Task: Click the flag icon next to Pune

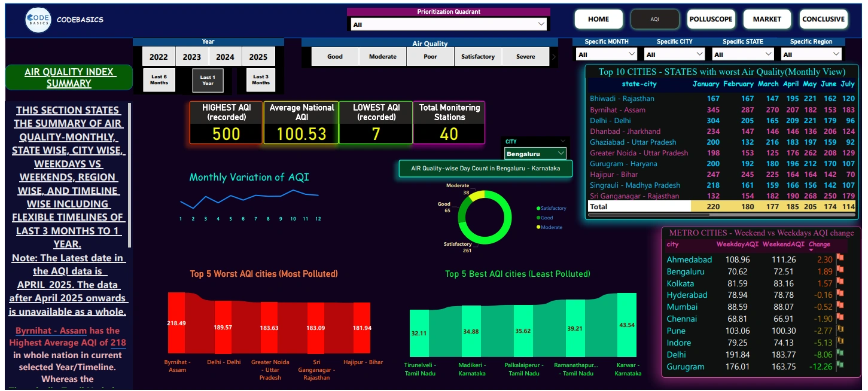Action: click(840, 329)
